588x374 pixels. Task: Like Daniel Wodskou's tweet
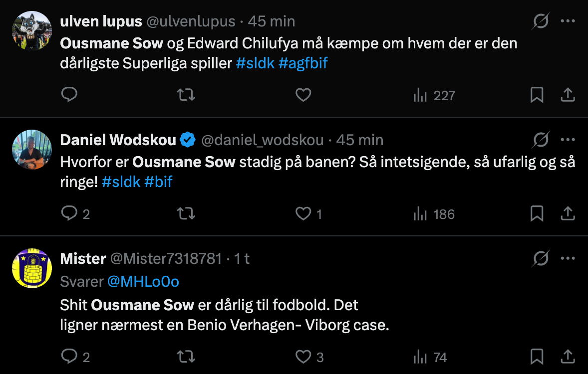(x=303, y=214)
